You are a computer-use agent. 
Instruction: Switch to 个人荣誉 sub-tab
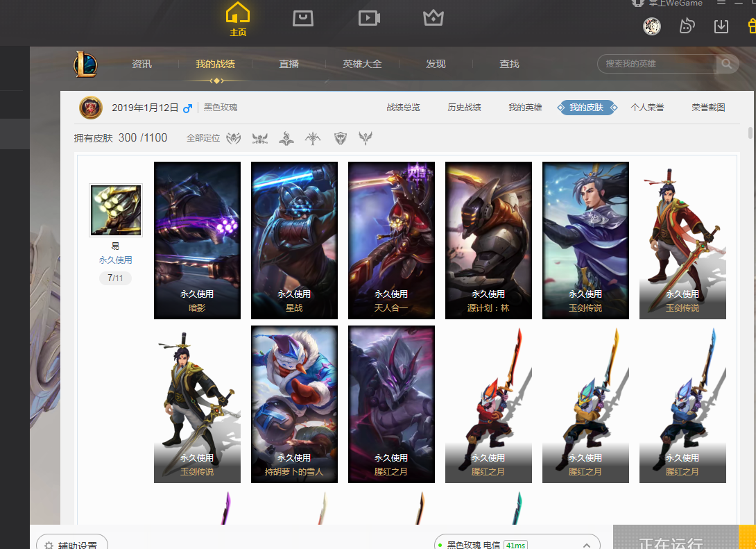pos(648,107)
